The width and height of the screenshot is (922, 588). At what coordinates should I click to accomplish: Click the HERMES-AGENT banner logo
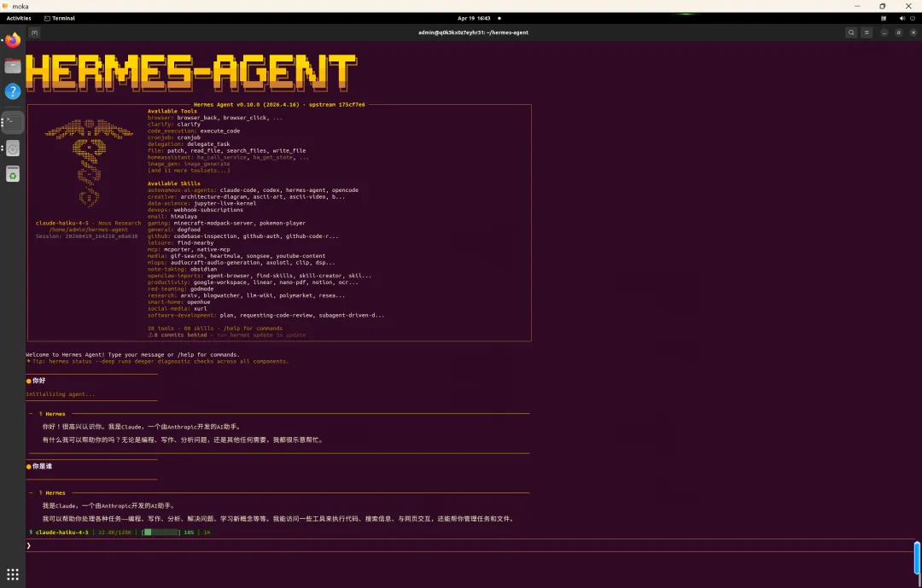(x=191, y=73)
